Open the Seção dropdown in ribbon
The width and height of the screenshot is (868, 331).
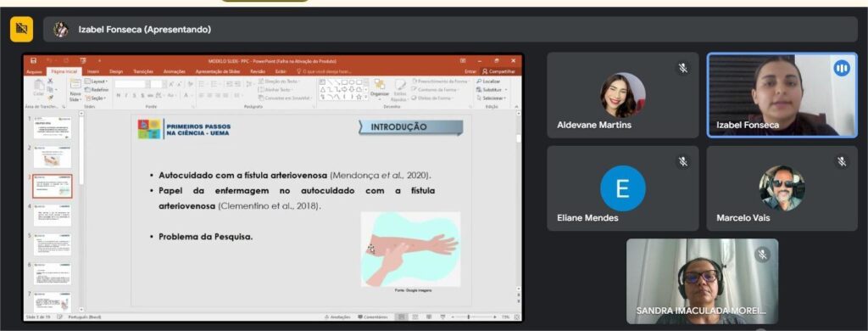(x=96, y=98)
